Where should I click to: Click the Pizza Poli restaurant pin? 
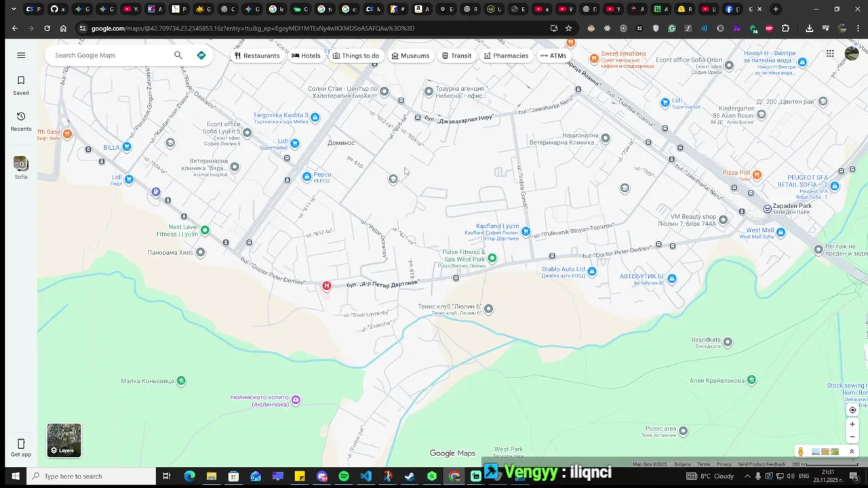(757, 175)
